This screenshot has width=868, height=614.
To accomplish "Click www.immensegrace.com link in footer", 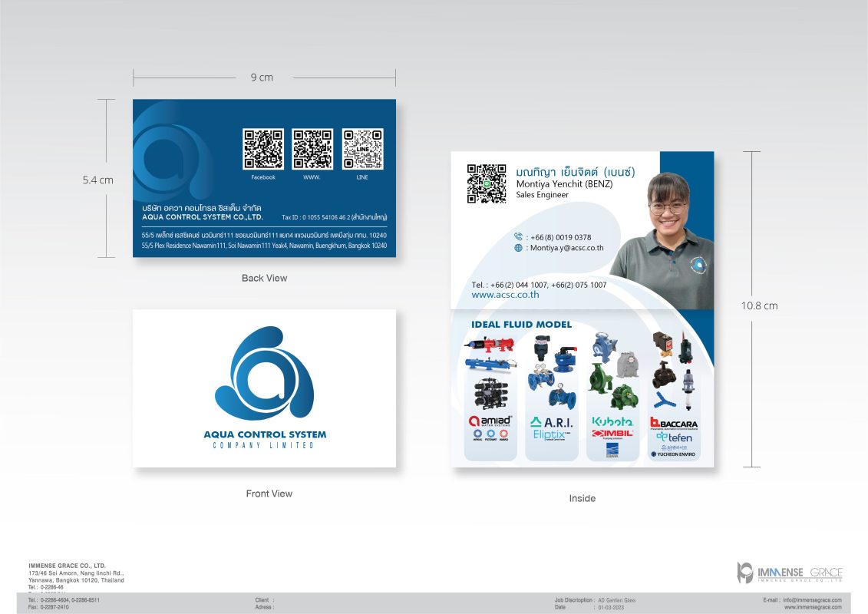I will click(813, 607).
